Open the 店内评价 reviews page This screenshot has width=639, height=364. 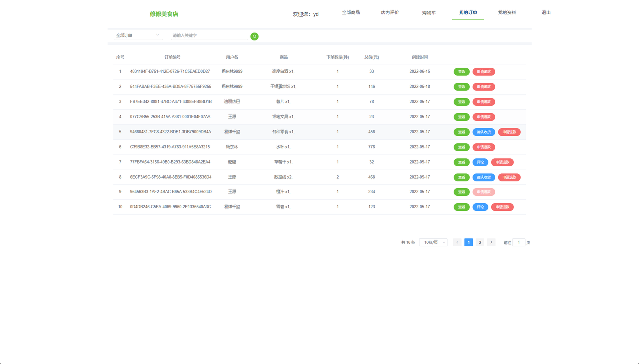pyautogui.click(x=390, y=12)
